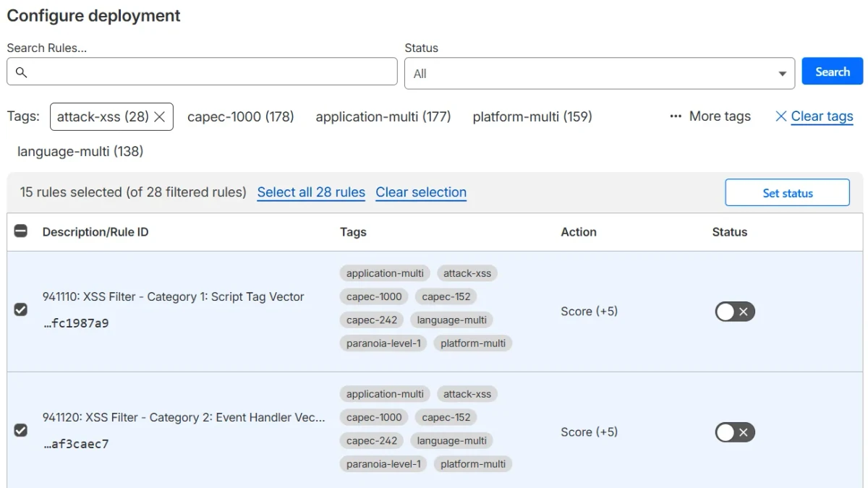
Task: Click the Action column header
Action: tap(579, 232)
